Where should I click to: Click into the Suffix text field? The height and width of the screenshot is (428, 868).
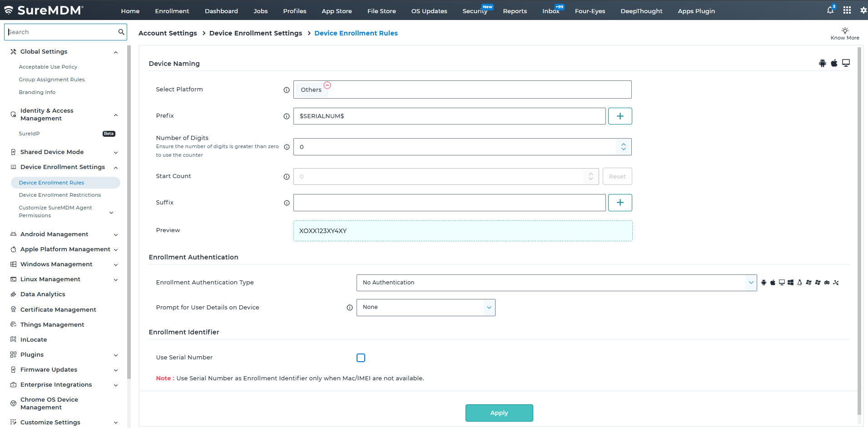[x=450, y=203]
